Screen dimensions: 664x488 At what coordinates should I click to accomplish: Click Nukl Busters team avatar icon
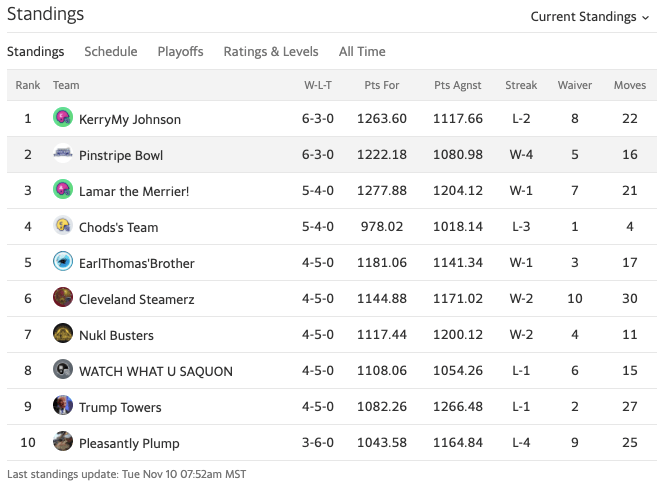coord(63,334)
